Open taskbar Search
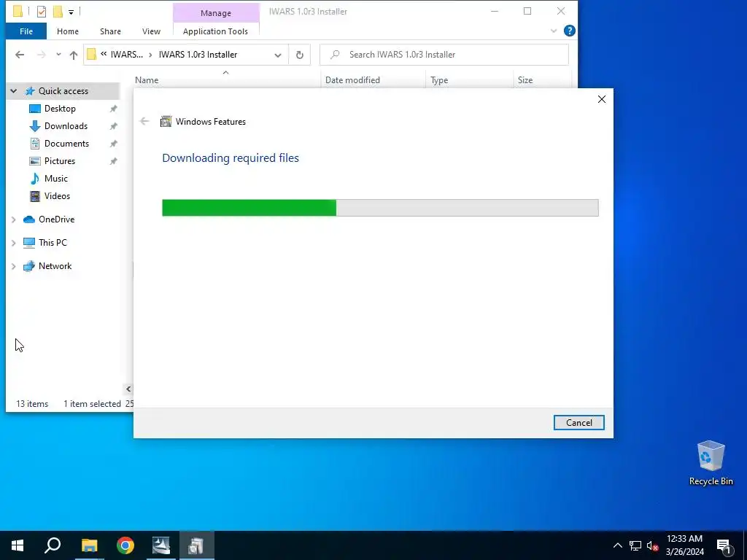Screen dimensions: 747x560 pyautogui.click(x=53, y=545)
